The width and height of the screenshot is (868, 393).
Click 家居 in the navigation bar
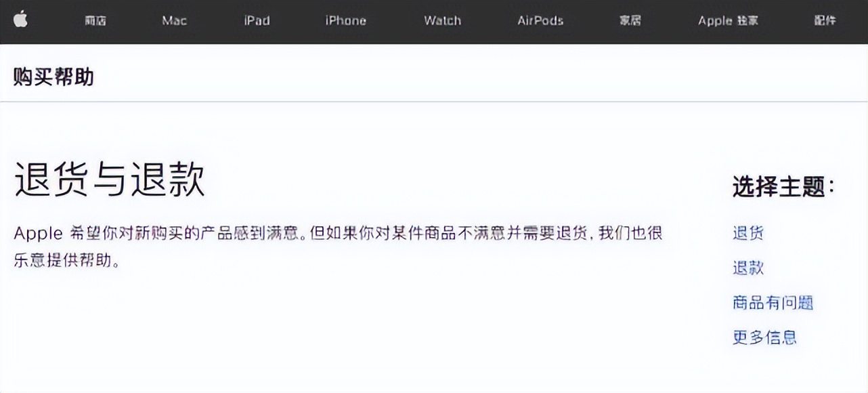tap(629, 20)
